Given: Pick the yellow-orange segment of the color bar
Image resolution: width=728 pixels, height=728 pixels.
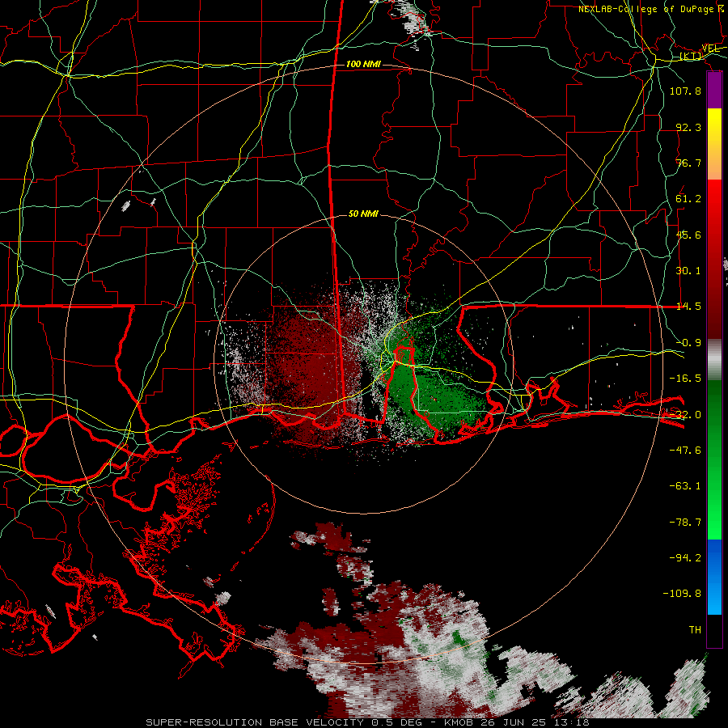Looking at the screenshot, I should click(714, 144).
